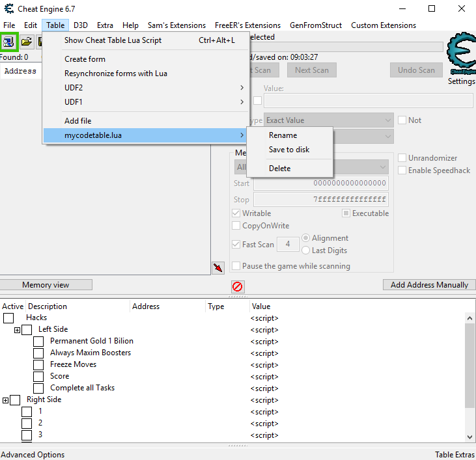
Task: Open the Sam's Extensions menu
Action: 176,25
